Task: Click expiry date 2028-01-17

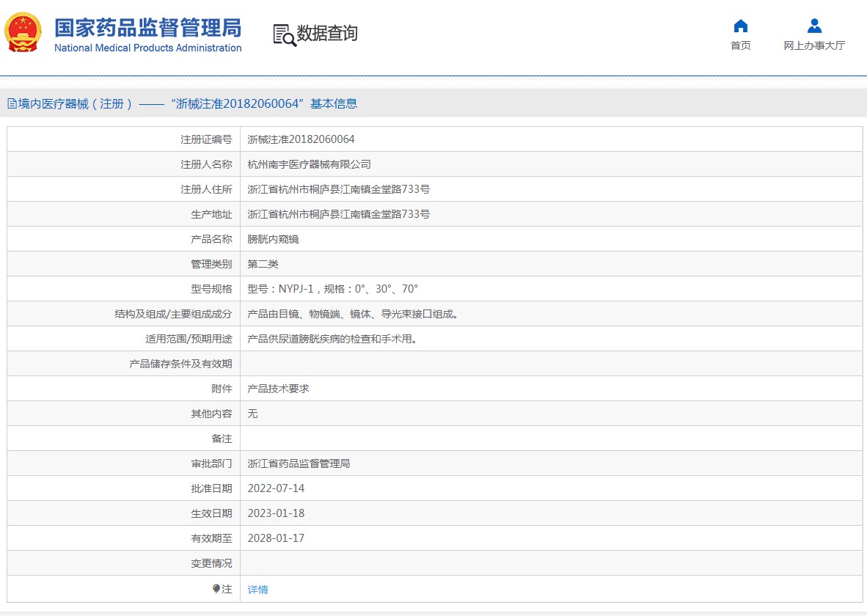Action: pos(276,538)
